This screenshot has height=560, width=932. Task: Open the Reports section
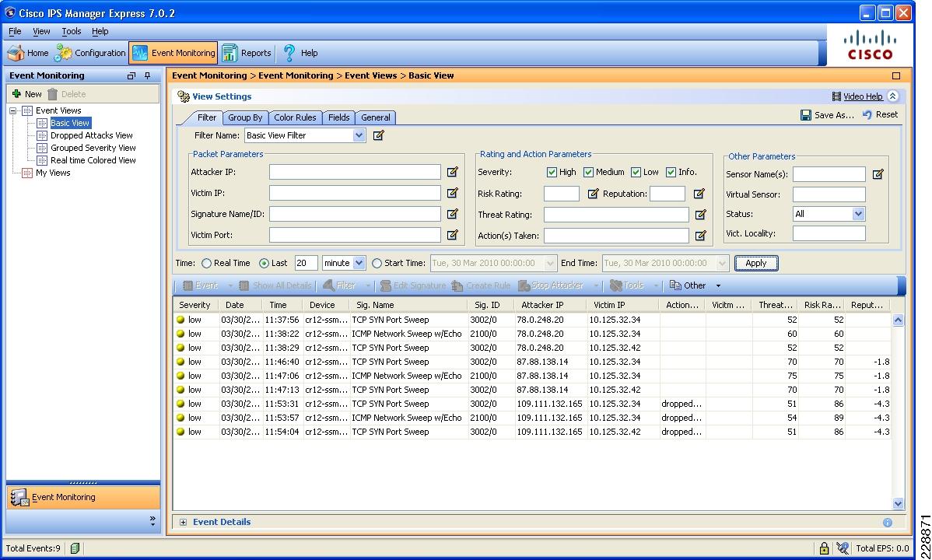(247, 53)
